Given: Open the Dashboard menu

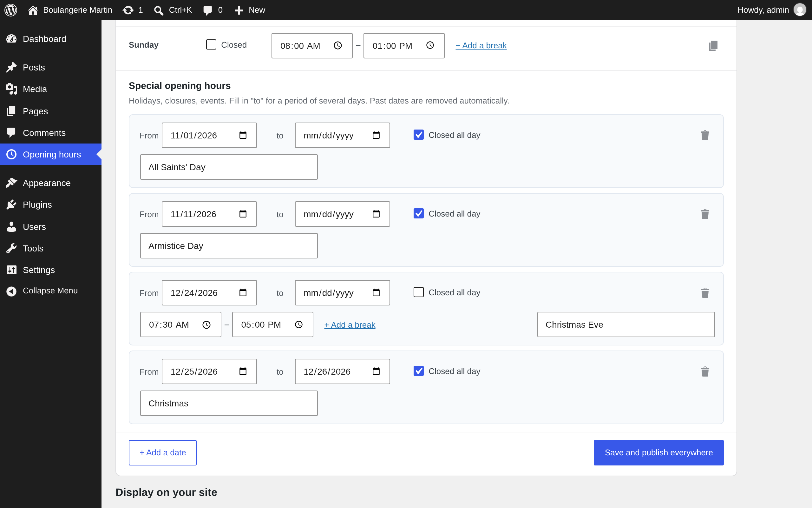Looking at the screenshot, I should point(51,39).
